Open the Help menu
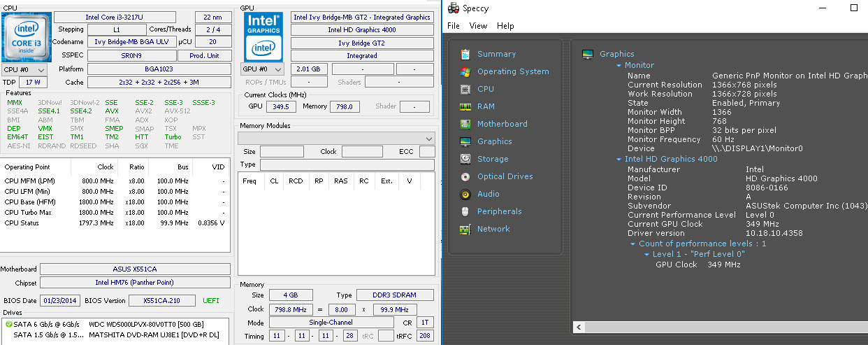 pyautogui.click(x=505, y=26)
